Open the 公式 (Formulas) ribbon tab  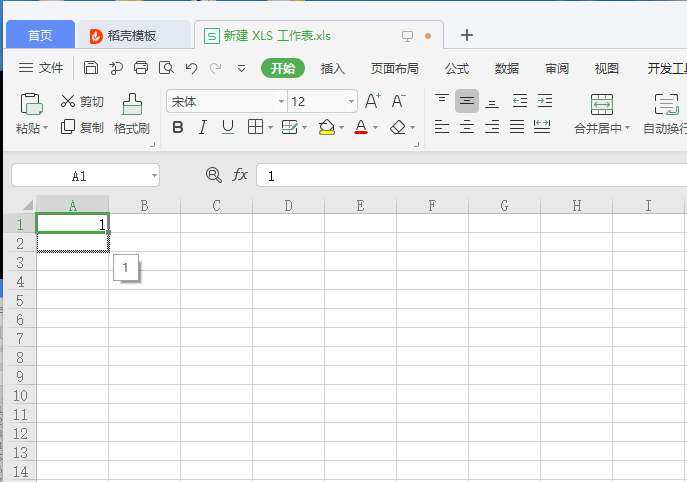pyautogui.click(x=457, y=68)
